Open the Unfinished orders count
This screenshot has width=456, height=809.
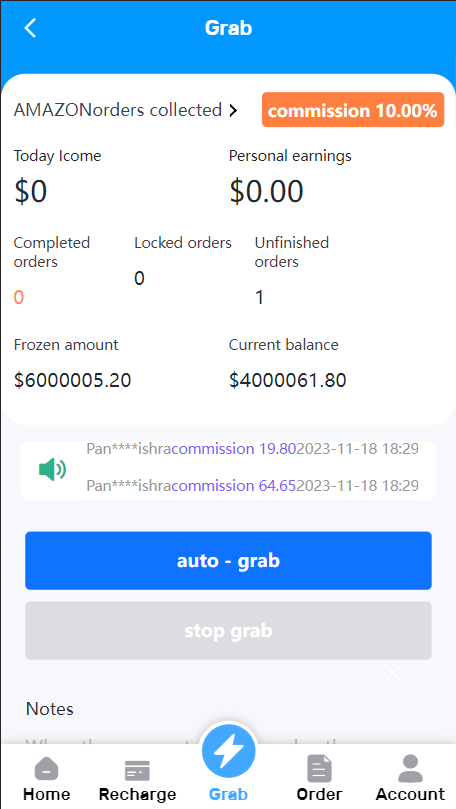coord(259,298)
